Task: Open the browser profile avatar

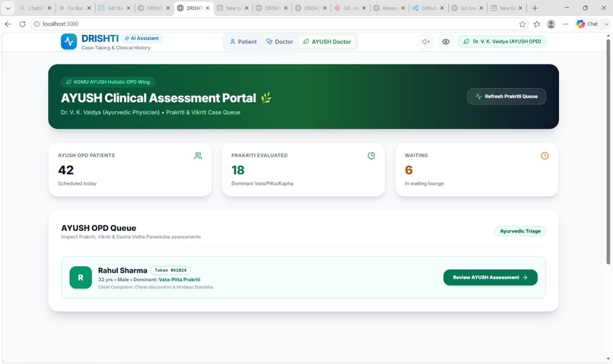Action: point(551,24)
